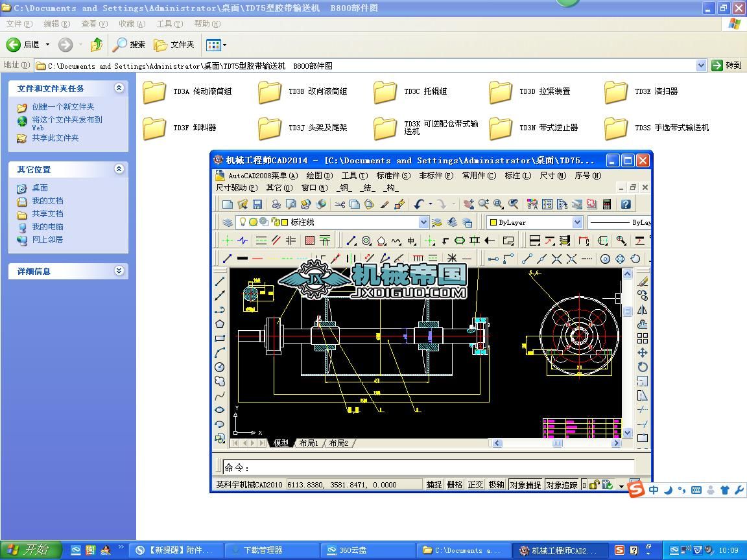This screenshot has height=560, width=747.
Task: Select the Rotate modify tool
Action: tap(643, 367)
